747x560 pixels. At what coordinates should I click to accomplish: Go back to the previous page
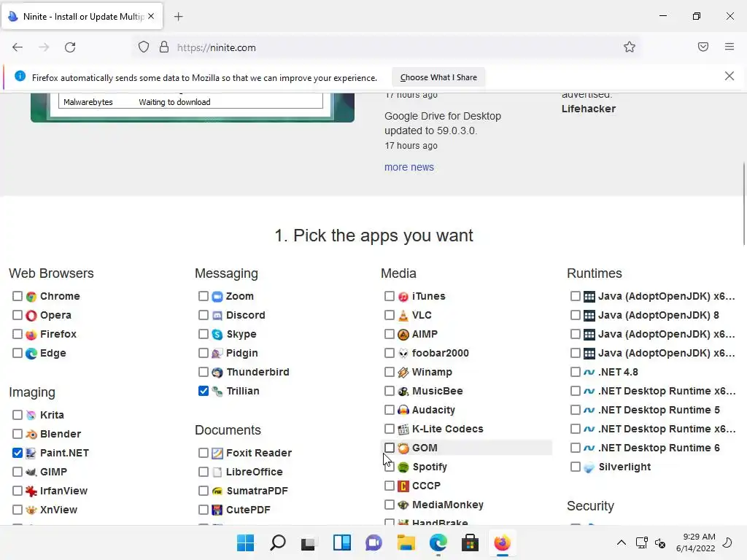18,47
